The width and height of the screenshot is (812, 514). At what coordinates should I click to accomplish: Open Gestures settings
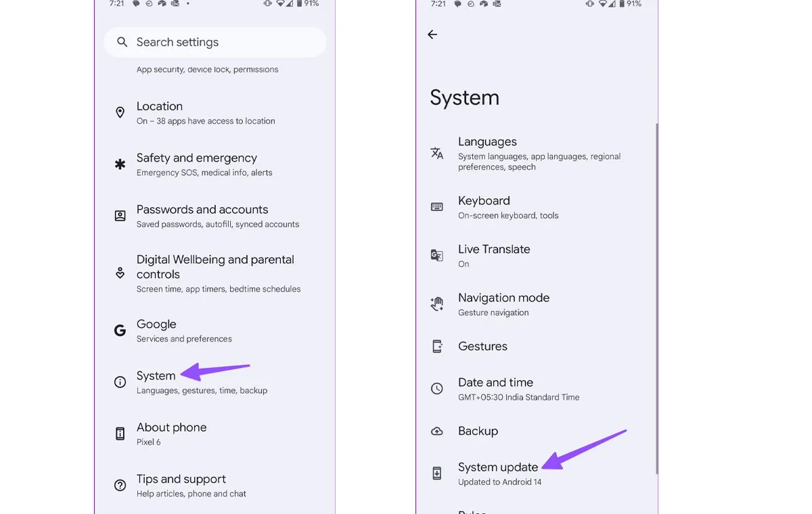(482, 346)
